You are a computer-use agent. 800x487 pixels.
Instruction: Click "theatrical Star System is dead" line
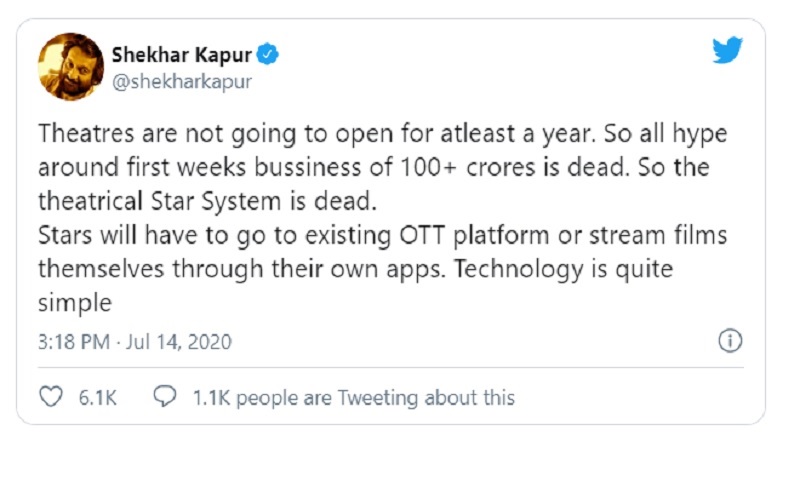205,199
